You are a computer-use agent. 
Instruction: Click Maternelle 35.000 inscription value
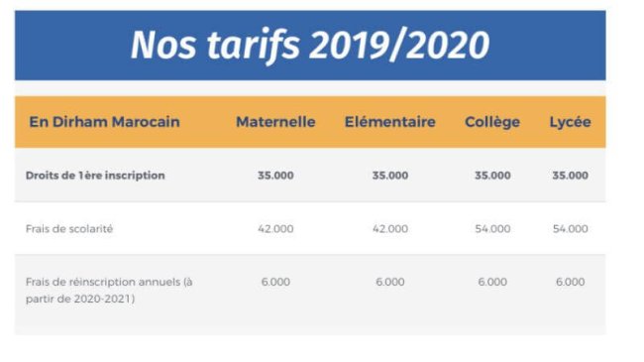275,176
